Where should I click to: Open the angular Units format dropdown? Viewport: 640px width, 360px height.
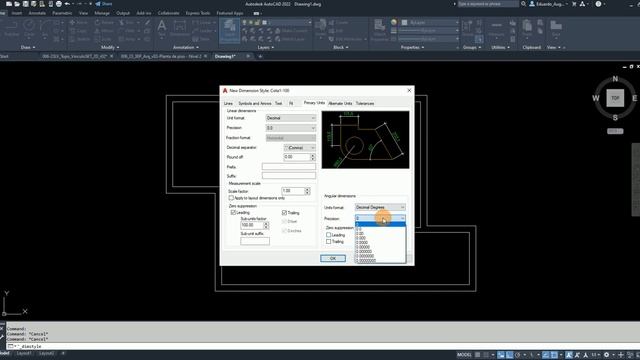(x=380, y=207)
